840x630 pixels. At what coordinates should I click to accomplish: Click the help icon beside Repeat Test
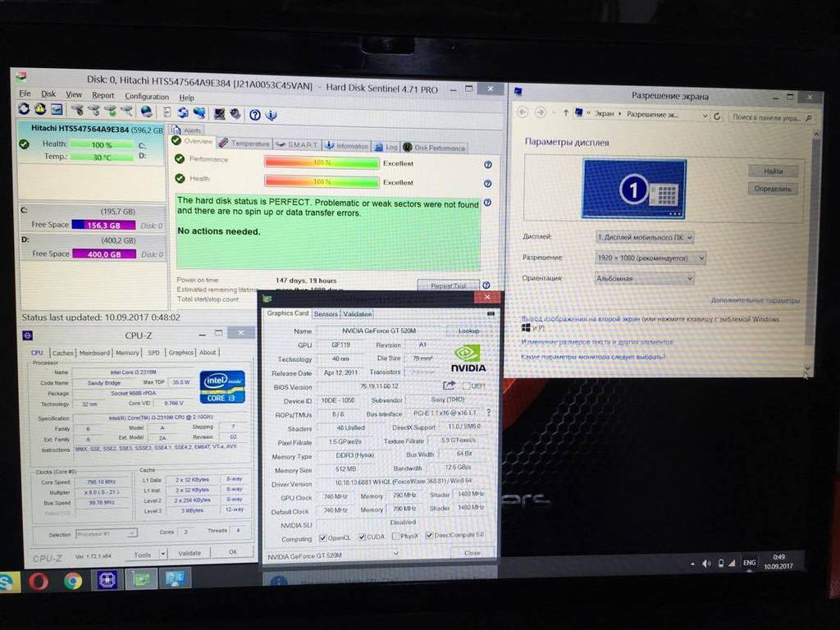click(486, 285)
